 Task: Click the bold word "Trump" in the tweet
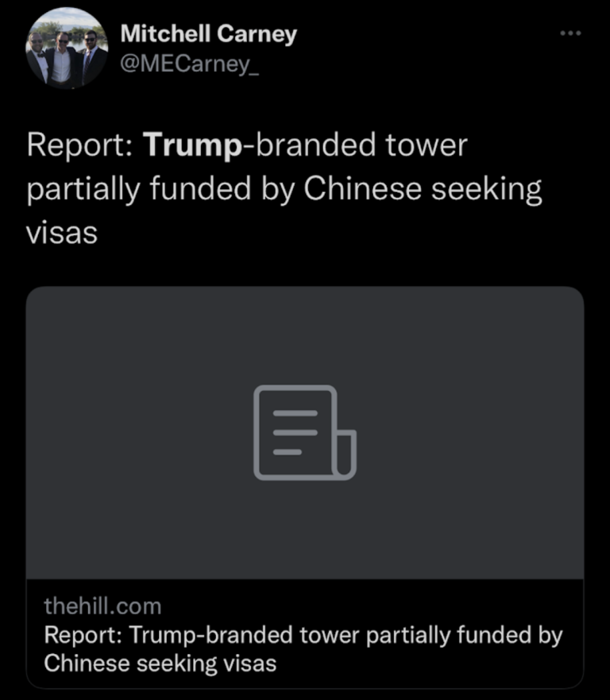194,146
